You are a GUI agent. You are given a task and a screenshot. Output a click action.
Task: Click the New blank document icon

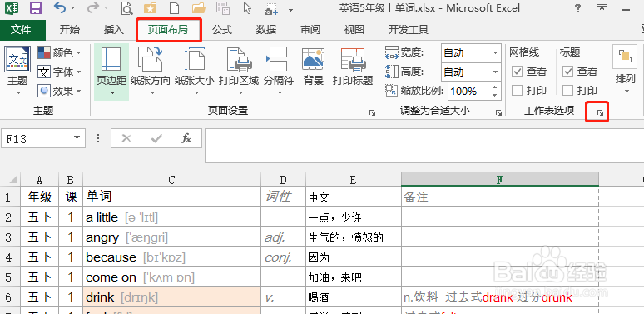pyautogui.click(x=175, y=8)
